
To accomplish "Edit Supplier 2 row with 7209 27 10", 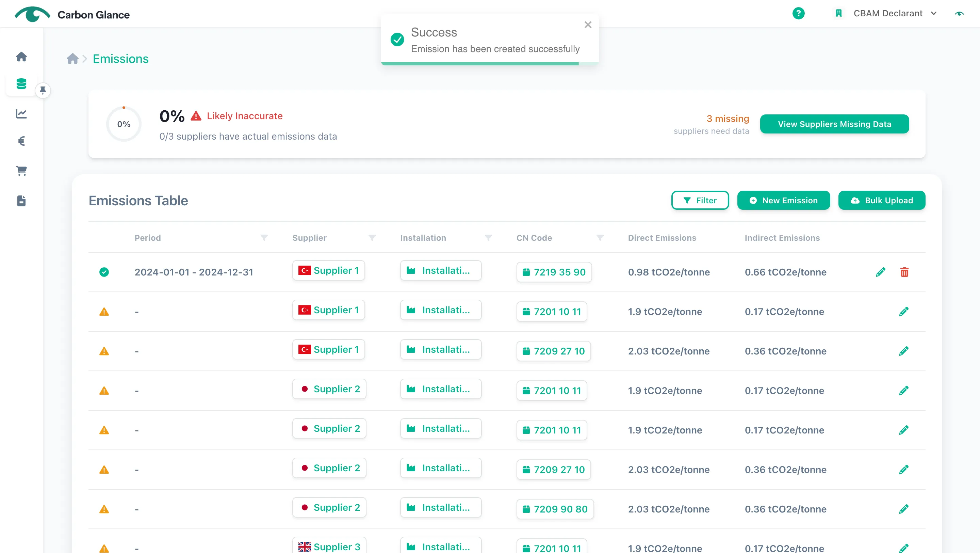I will click(x=904, y=470).
